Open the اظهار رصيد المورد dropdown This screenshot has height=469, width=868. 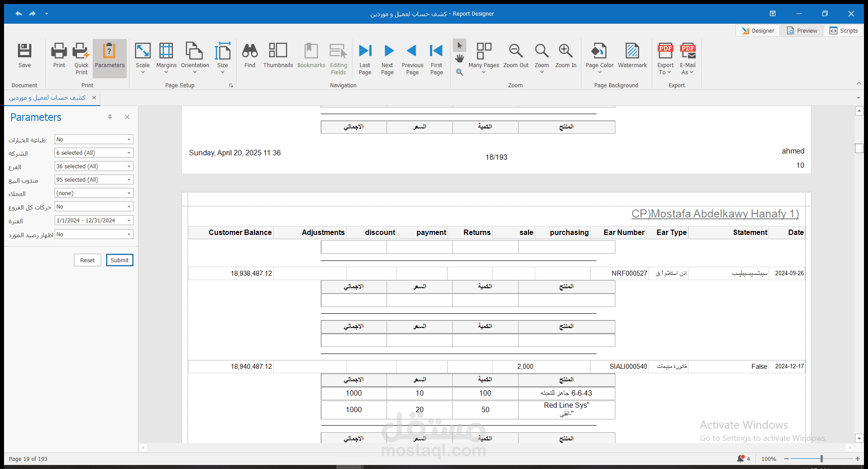94,234
